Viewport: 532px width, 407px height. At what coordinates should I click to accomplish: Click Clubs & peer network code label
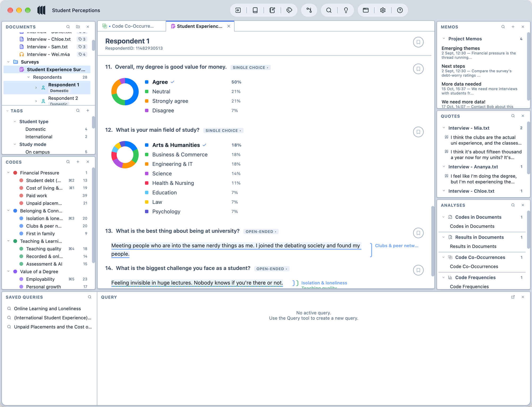click(x=396, y=246)
